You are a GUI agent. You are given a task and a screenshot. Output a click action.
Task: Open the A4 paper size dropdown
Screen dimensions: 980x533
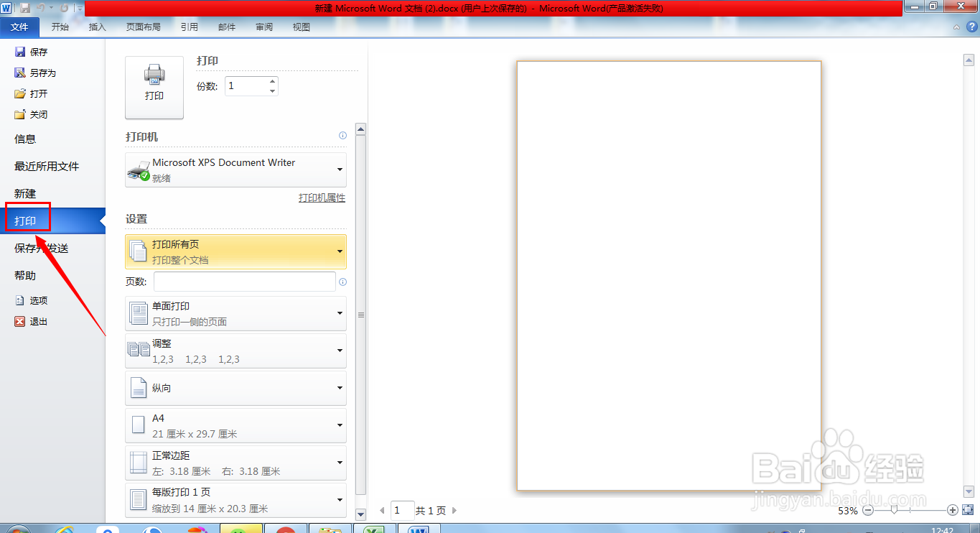(x=235, y=425)
